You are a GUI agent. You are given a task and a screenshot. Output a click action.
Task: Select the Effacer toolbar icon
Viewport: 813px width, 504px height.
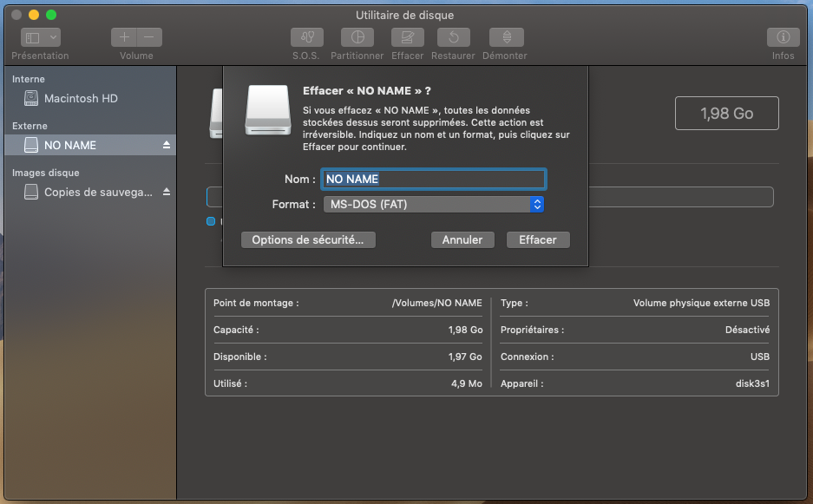click(x=408, y=37)
